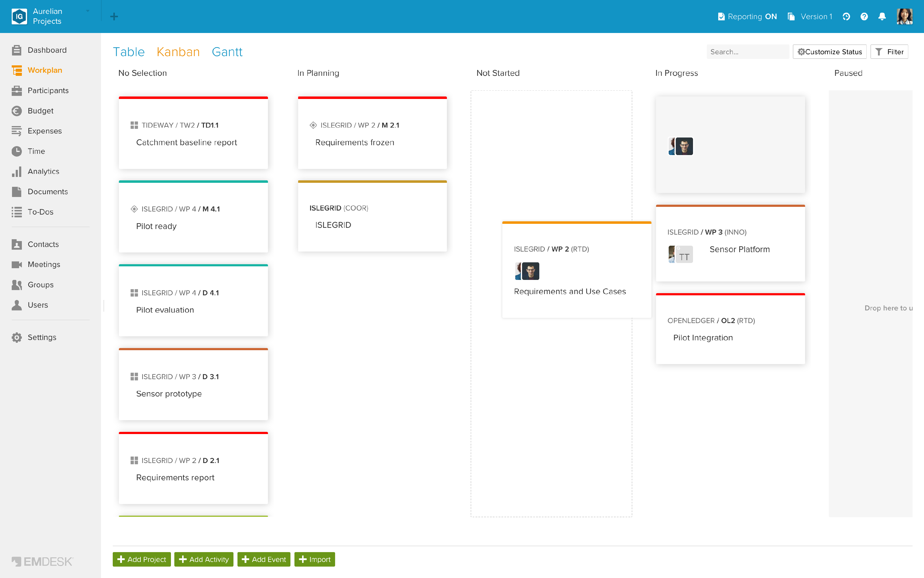The height and width of the screenshot is (578, 924).
Task: Open the user profile avatar
Action: pyautogui.click(x=905, y=16)
